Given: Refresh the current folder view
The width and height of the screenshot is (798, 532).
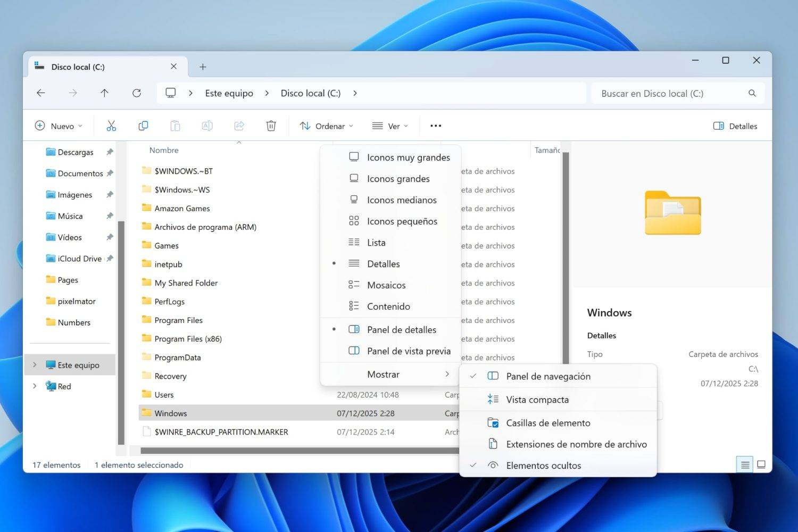Looking at the screenshot, I should click(137, 93).
